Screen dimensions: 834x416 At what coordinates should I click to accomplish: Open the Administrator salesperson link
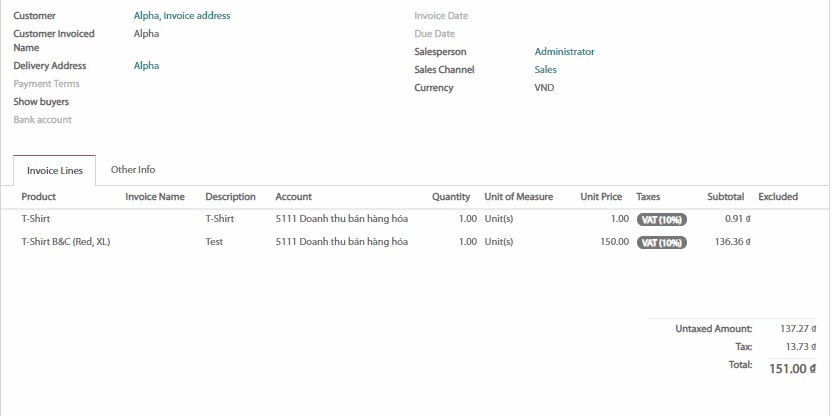564,52
